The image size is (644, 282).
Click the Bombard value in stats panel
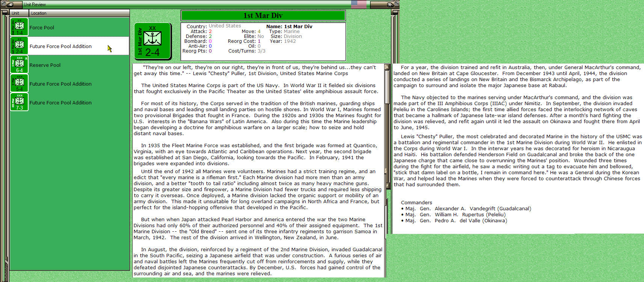[210, 41]
